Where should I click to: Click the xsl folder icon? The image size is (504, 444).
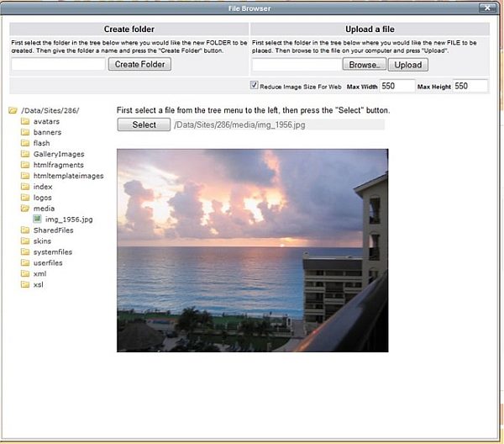(25, 284)
